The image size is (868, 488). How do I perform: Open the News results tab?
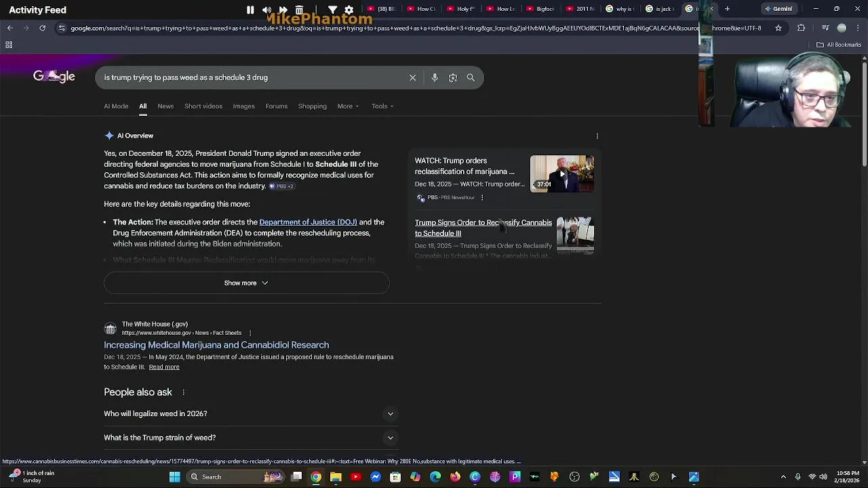pos(165,106)
